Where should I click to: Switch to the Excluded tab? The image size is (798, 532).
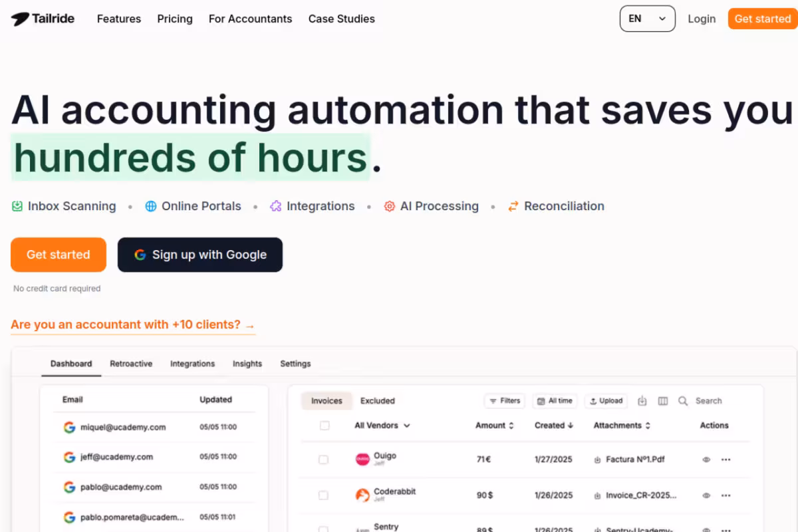pos(378,401)
